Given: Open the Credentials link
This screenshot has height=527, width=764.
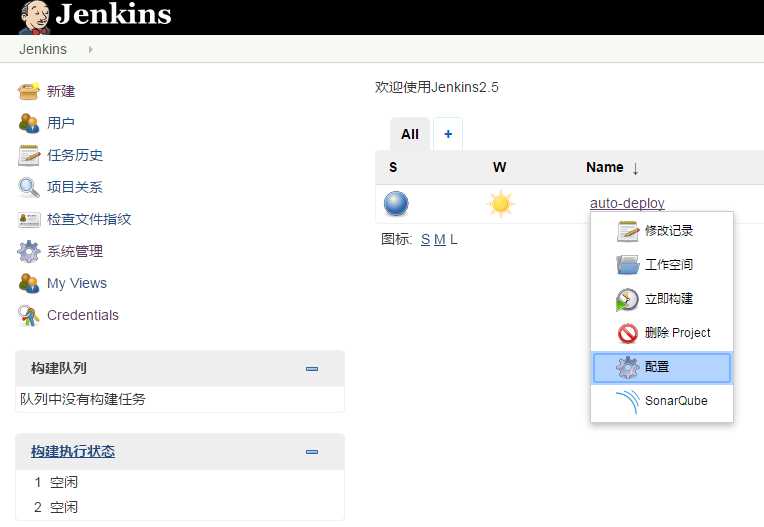Looking at the screenshot, I should [x=83, y=315].
